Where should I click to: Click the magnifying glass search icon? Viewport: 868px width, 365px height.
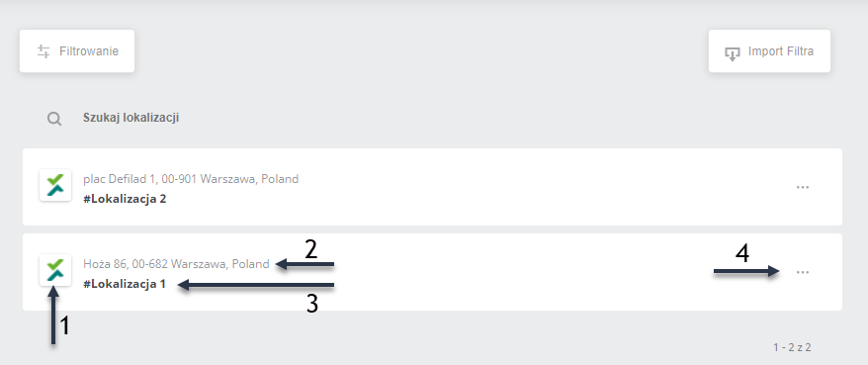coord(54,119)
